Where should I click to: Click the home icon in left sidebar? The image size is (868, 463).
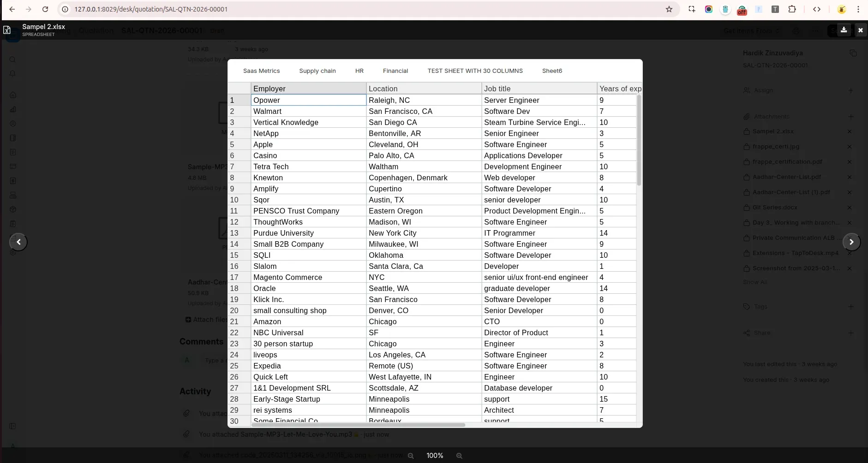point(13,95)
